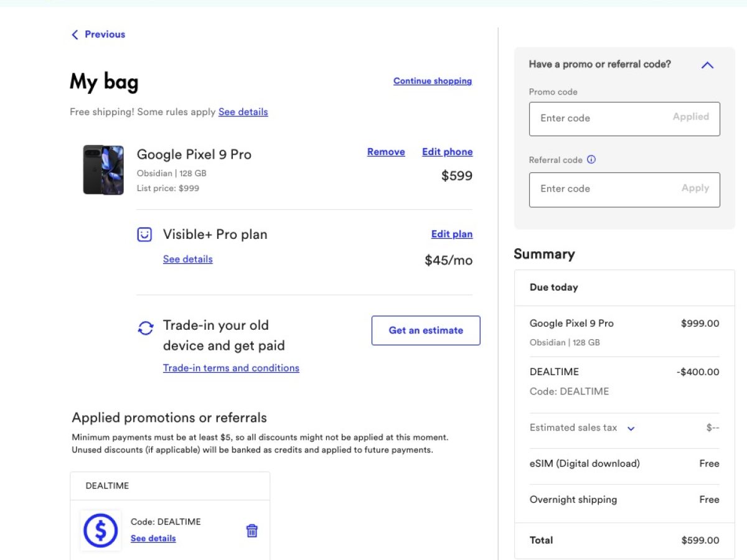Click the Get an estimate button
The width and height of the screenshot is (747, 560).
[426, 330]
